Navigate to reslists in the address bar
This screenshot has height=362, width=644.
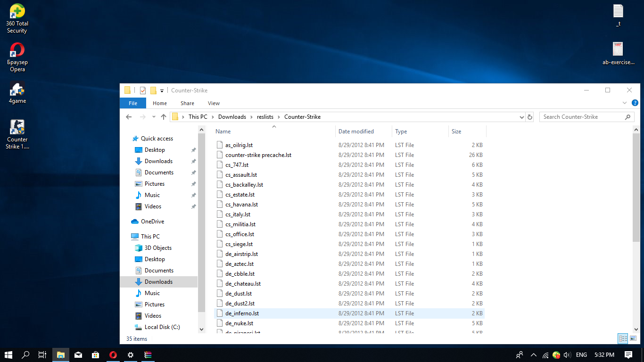click(x=265, y=117)
